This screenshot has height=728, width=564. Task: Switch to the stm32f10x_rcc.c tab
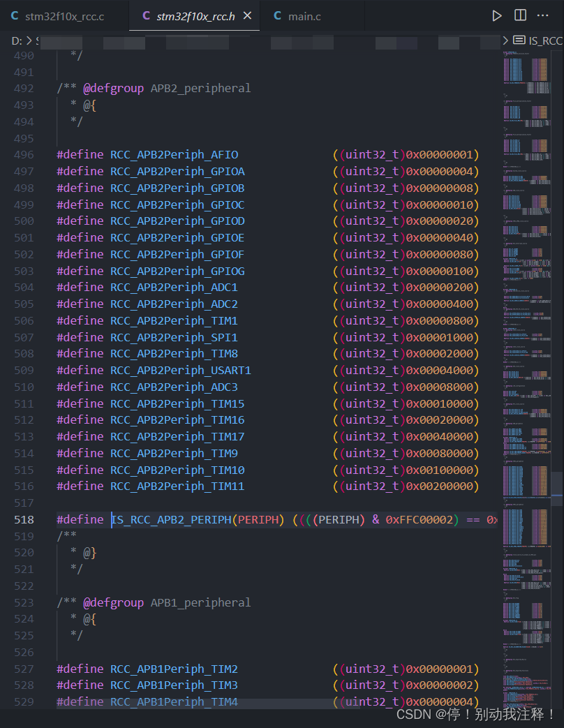tap(66, 15)
